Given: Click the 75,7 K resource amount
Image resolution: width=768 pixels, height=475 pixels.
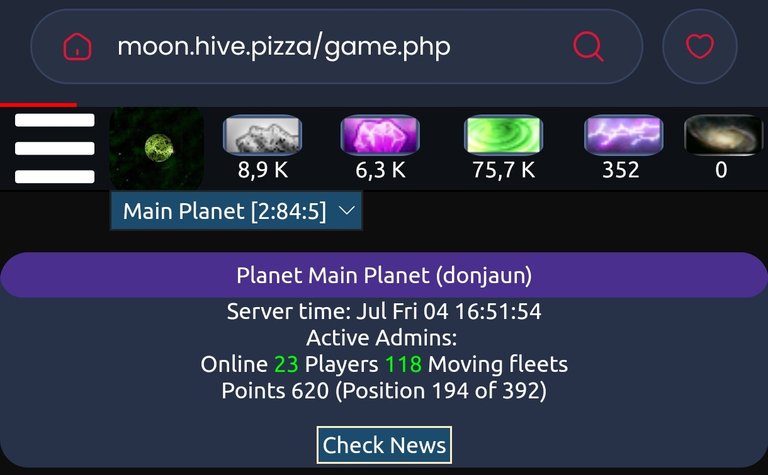Looking at the screenshot, I should tap(504, 170).
